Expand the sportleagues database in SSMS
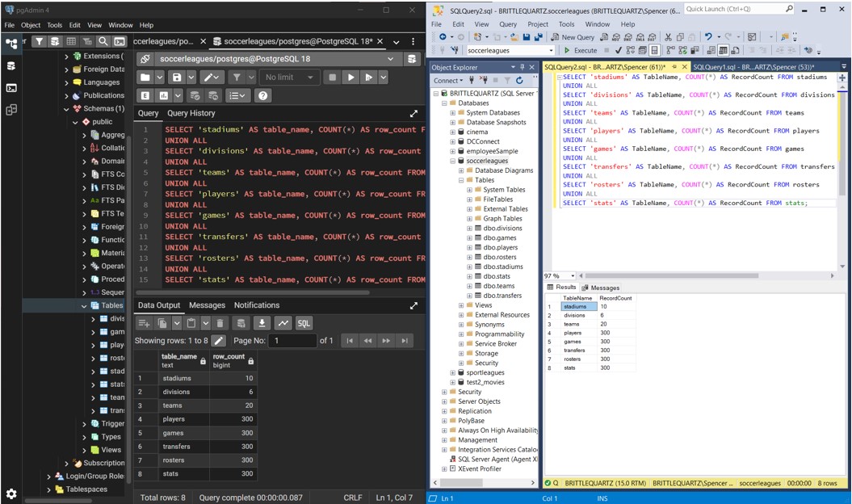This screenshot has width=852, height=504. click(452, 372)
